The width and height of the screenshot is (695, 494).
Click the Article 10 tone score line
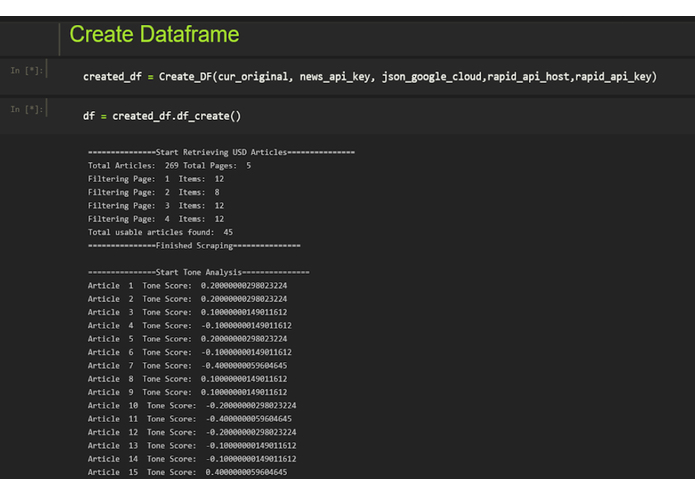(192, 405)
